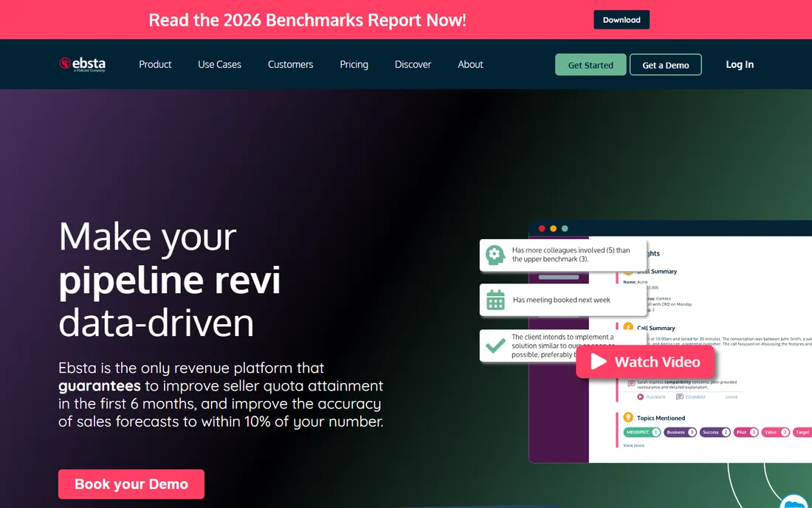
Task: Open the Discover menu
Action: (413, 64)
